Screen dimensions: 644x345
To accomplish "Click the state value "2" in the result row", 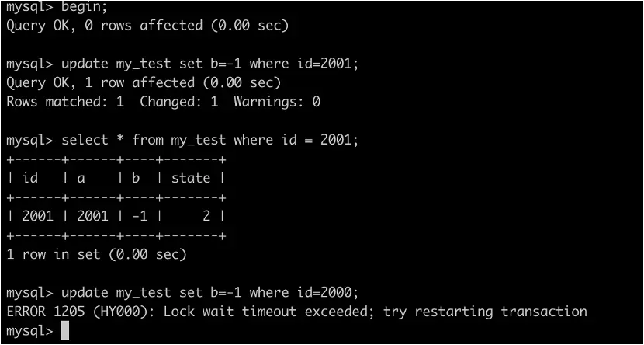I will (x=206, y=216).
